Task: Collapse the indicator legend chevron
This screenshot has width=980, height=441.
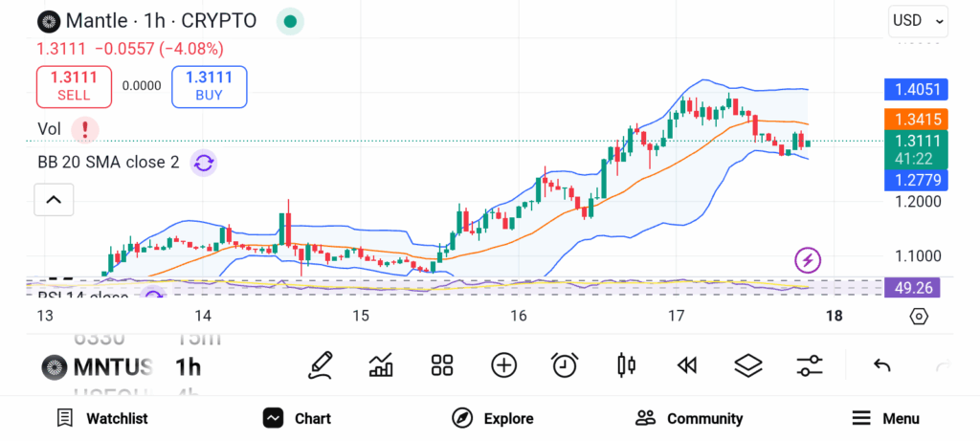Action: (54, 200)
